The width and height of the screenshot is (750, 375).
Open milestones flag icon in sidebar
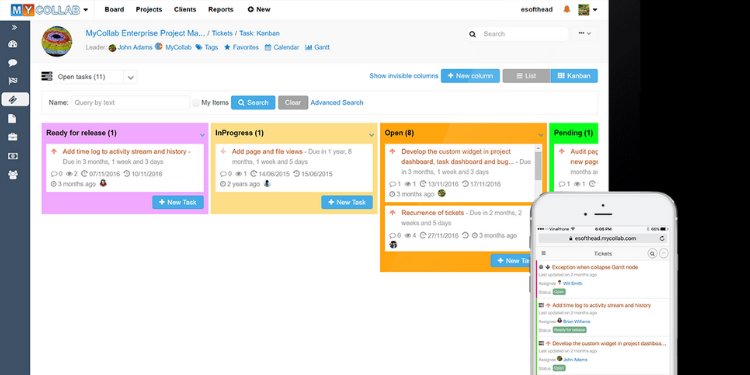click(13, 81)
